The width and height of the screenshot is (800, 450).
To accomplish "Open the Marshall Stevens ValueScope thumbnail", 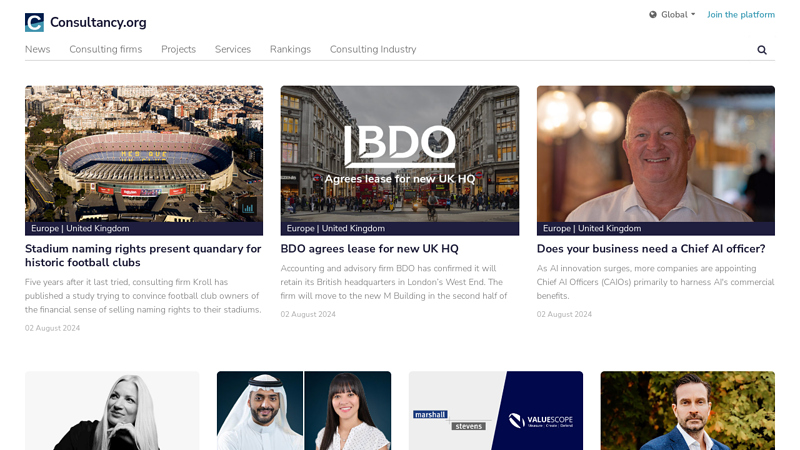I will 496,411.
